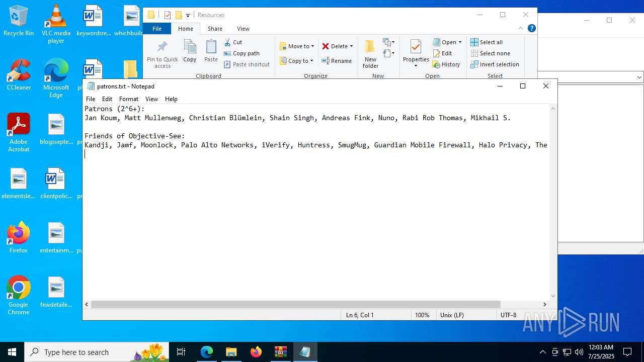Click Open in the Open group
Viewport: 644px width, 362px height.
pos(444,42)
